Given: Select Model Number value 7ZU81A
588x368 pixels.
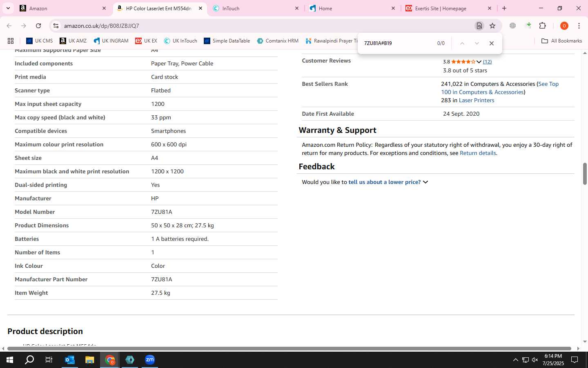Looking at the screenshot, I should 162,212.
